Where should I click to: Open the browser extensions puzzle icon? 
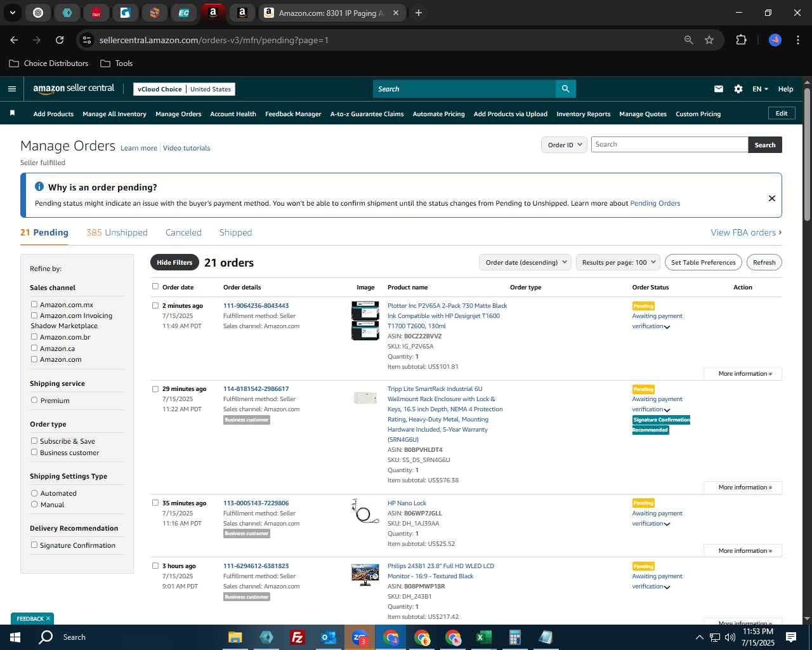741,40
